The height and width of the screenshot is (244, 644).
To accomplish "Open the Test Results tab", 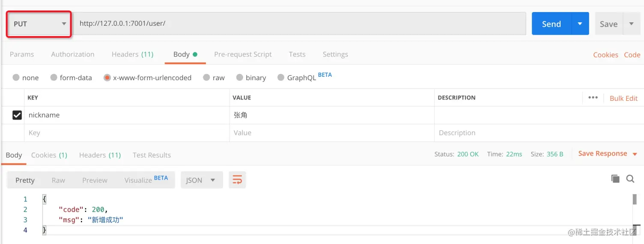I will coord(152,155).
